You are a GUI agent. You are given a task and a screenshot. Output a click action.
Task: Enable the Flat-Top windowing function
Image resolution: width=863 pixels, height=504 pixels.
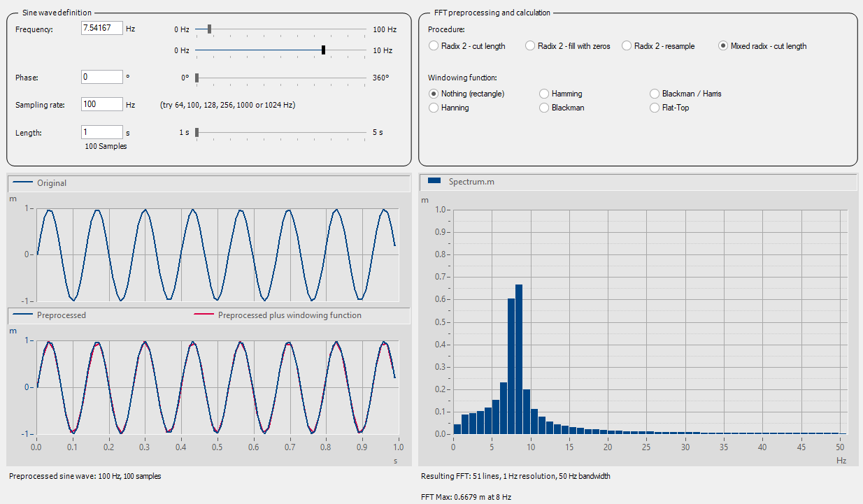655,108
